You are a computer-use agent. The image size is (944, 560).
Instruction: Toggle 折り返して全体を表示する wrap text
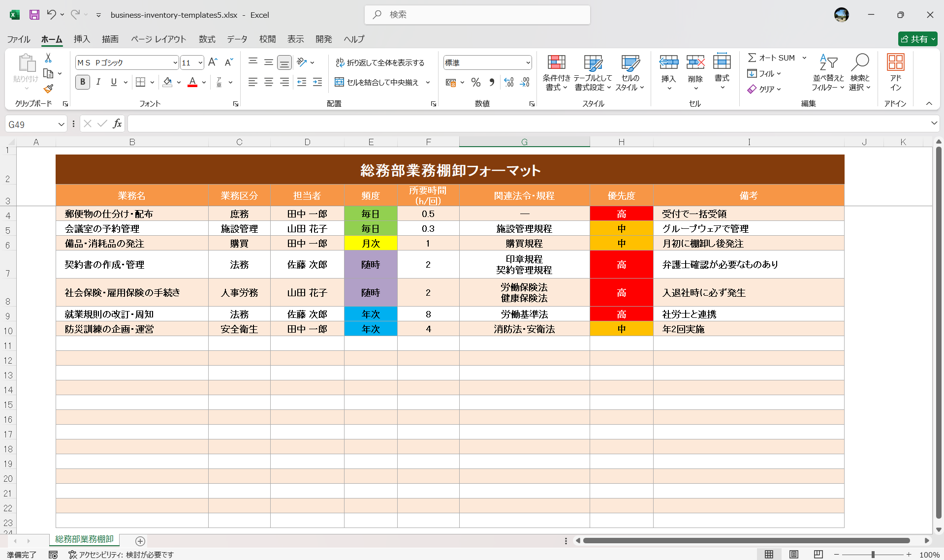click(379, 62)
